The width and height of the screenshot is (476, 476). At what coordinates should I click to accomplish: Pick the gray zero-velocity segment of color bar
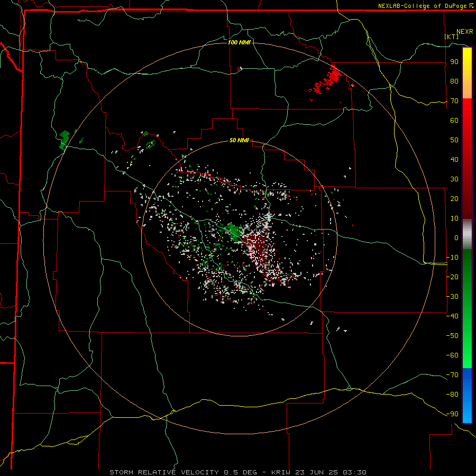click(x=467, y=234)
